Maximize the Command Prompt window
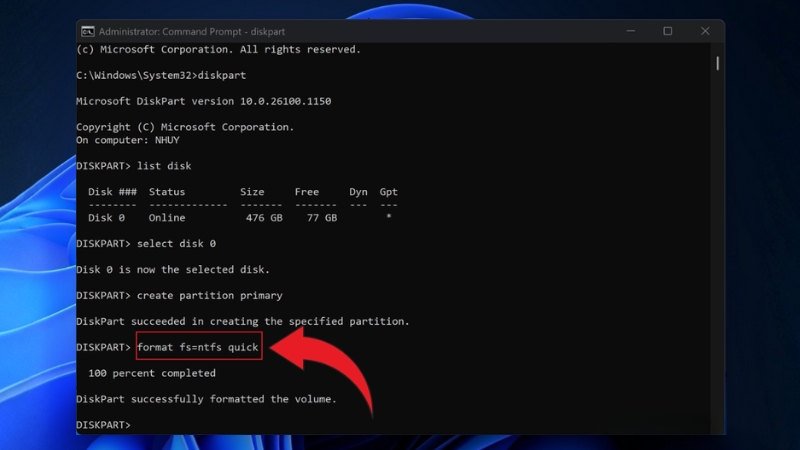The image size is (800, 450). coord(667,31)
